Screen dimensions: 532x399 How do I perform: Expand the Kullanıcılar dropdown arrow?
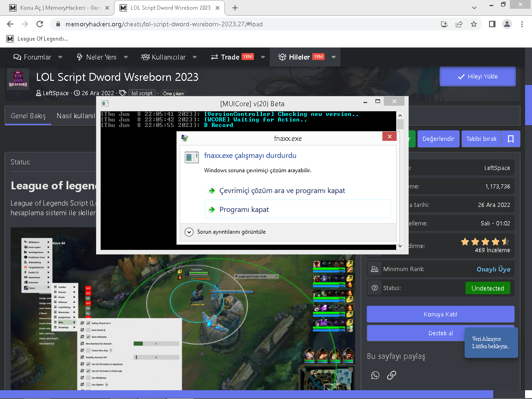(x=195, y=57)
